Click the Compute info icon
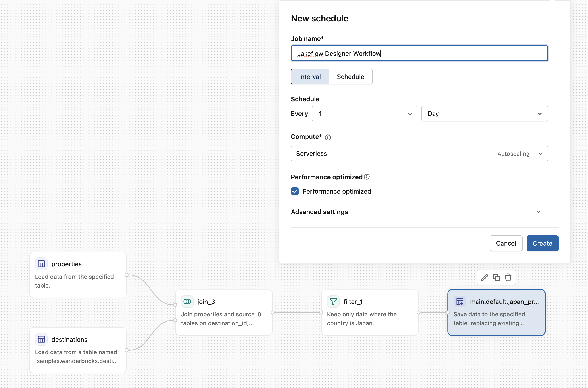588x388 pixels. coord(327,137)
